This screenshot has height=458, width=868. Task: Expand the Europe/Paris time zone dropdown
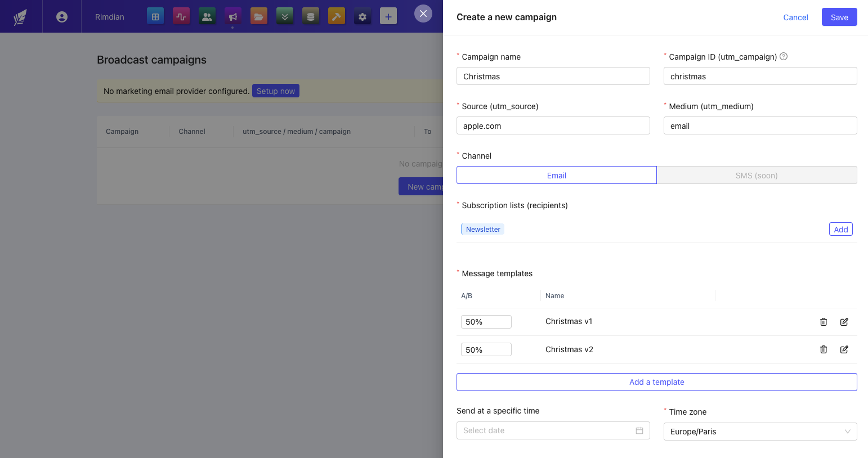pos(760,432)
